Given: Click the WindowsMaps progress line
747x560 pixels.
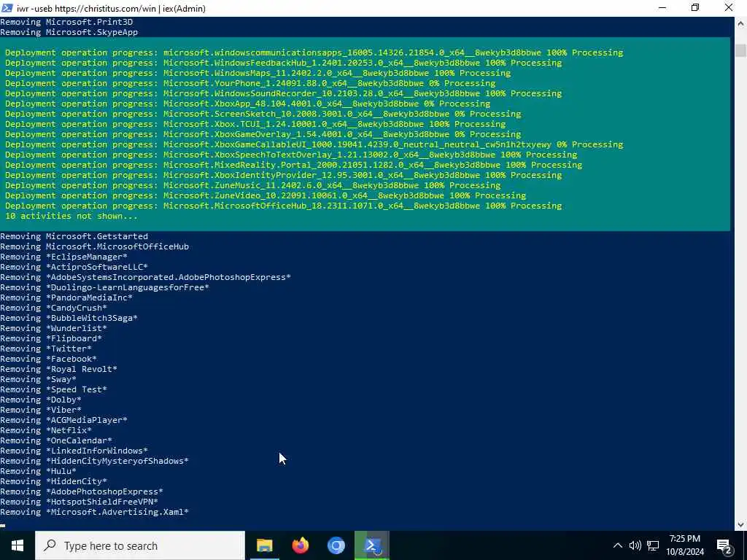Looking at the screenshot, I should coord(258,73).
